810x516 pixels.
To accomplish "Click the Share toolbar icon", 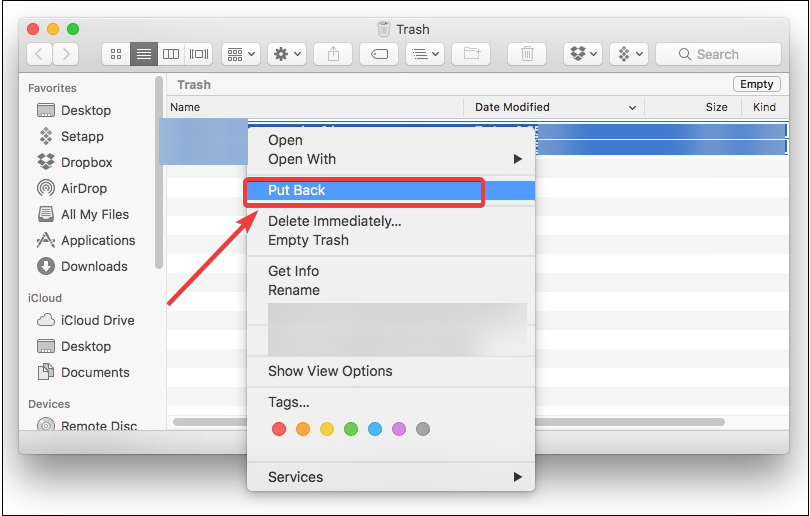I will 333,54.
